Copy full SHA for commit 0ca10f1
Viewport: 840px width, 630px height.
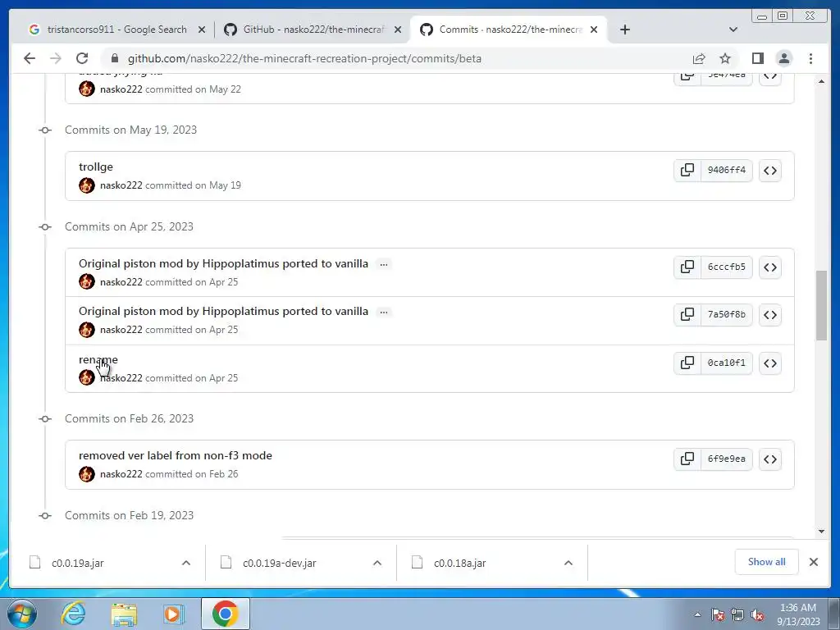point(687,363)
